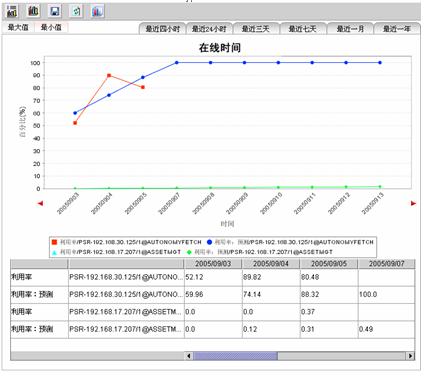
Task: Click the refresh toolbar icon
Action: [x=76, y=11]
